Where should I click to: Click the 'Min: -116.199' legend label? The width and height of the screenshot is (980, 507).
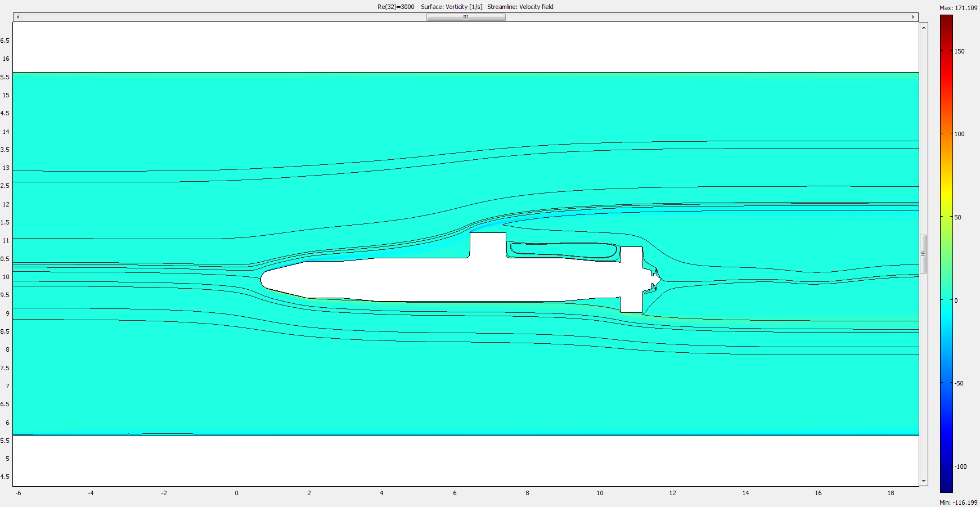coord(959,502)
